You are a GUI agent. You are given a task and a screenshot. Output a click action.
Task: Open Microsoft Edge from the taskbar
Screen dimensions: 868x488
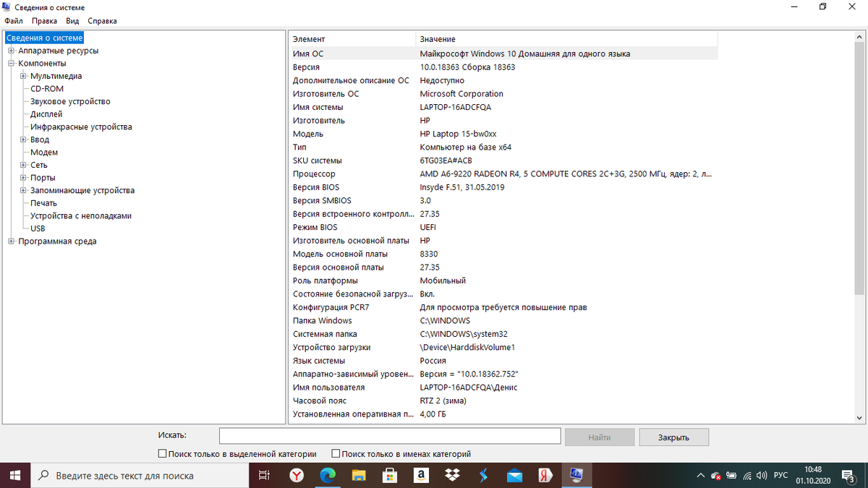pyautogui.click(x=328, y=476)
